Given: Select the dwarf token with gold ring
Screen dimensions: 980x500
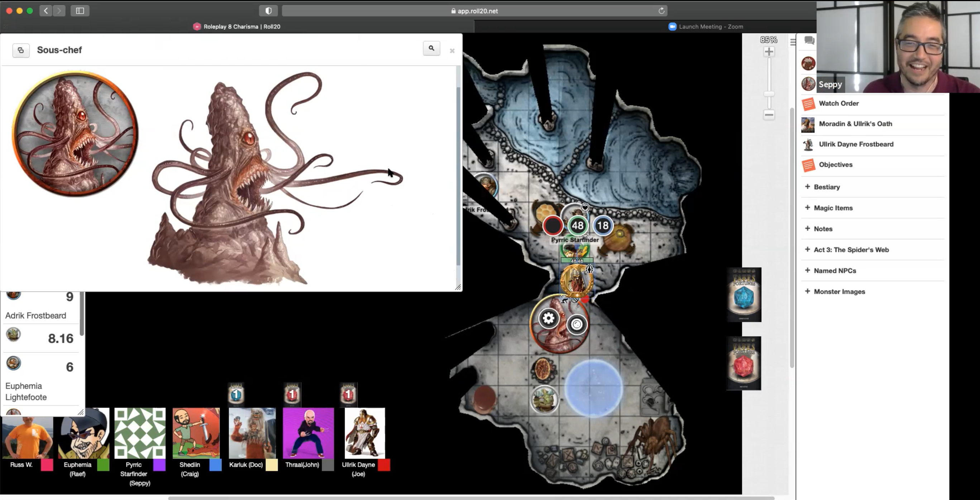Looking at the screenshot, I should click(577, 282).
